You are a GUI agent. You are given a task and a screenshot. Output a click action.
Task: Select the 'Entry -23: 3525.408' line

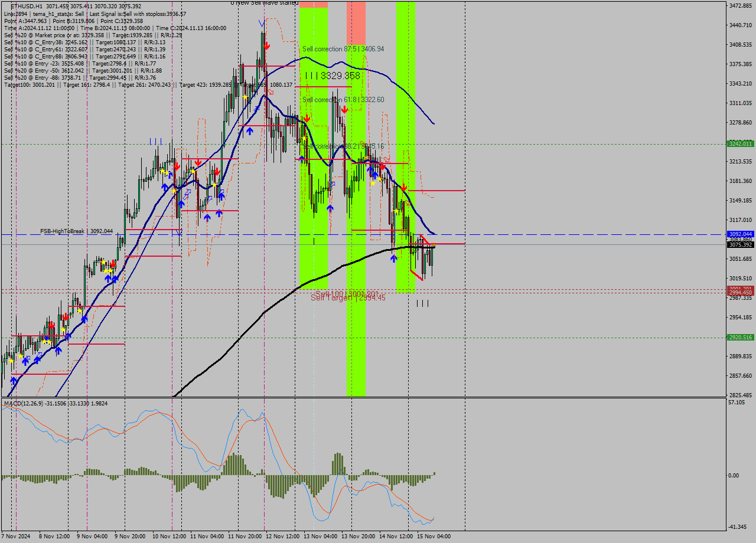point(80,63)
